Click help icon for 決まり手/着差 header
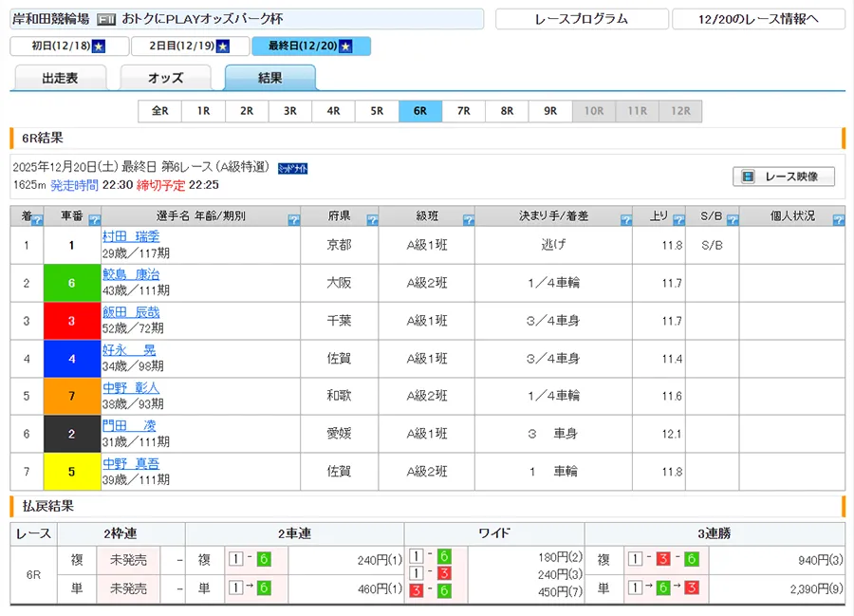This screenshot has width=854, height=616. pos(624,220)
